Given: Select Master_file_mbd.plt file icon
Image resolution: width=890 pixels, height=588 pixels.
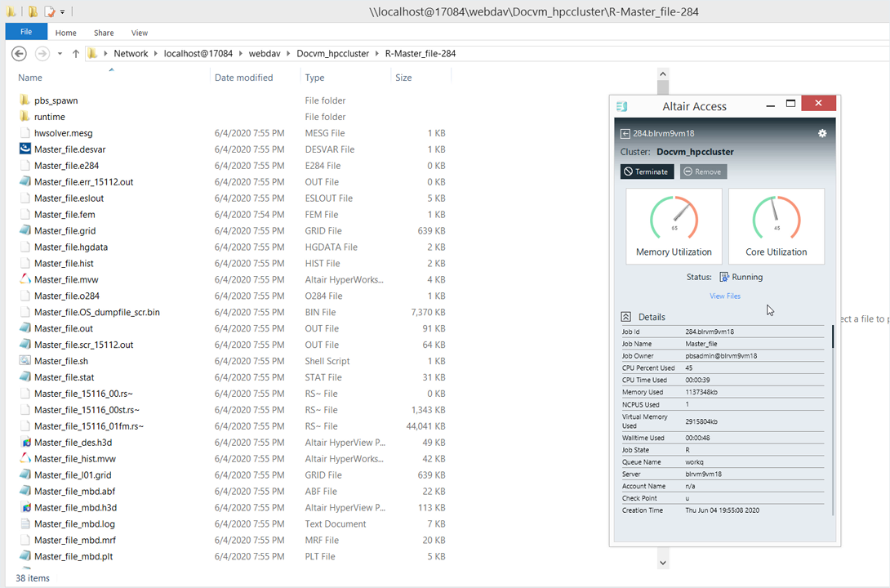Looking at the screenshot, I should click(x=25, y=556).
